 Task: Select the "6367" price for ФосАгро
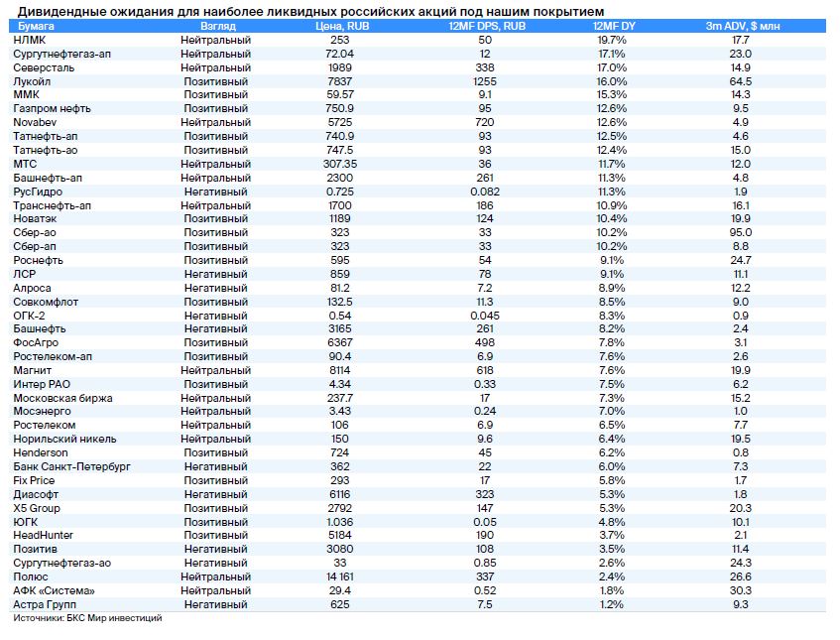339,343
